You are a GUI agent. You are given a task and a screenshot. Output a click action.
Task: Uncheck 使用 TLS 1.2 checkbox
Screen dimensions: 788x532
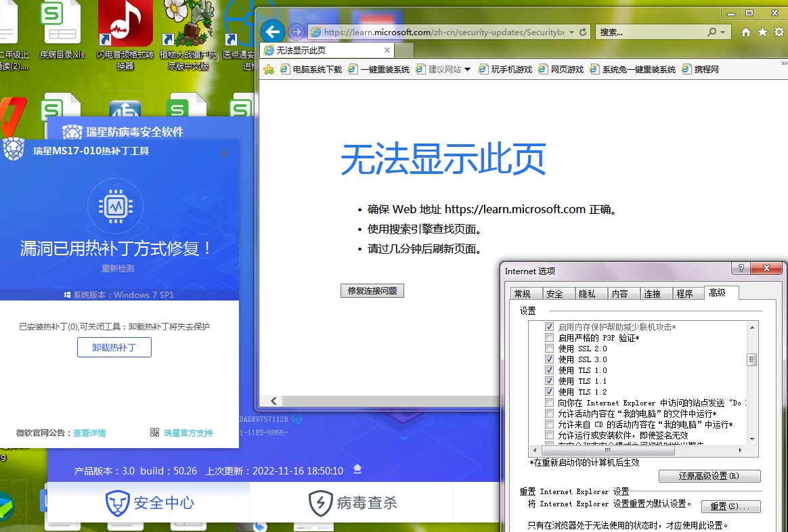(549, 392)
